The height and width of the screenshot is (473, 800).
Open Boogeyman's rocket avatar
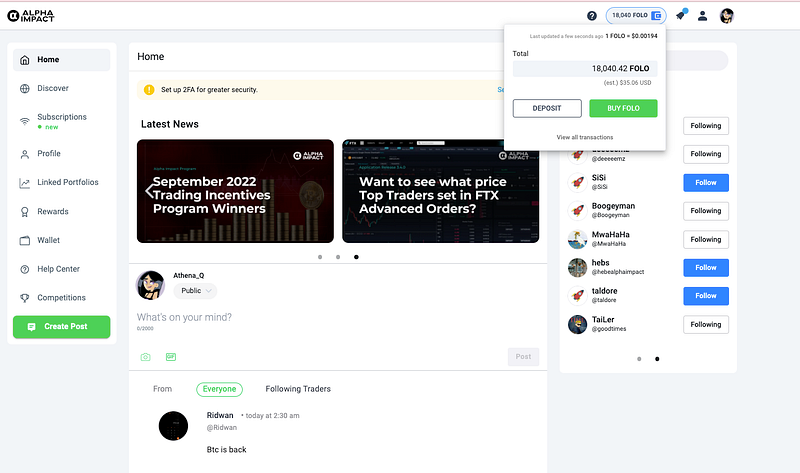tap(578, 210)
